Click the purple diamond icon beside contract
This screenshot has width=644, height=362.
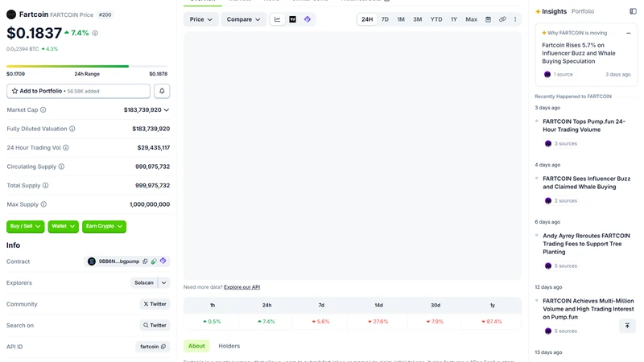(163, 261)
